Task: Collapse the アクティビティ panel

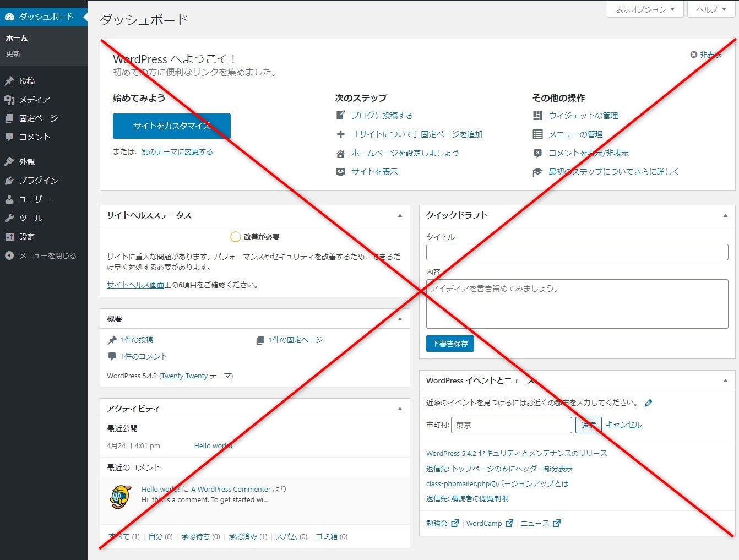Action: [x=400, y=409]
